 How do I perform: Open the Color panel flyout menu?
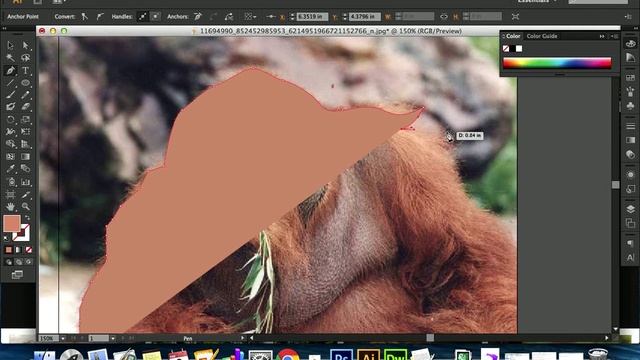[615, 36]
